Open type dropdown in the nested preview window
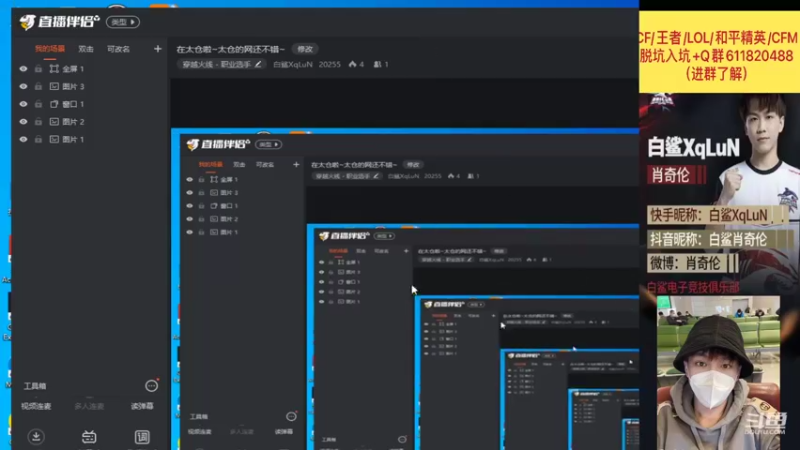This screenshot has height=450, width=800. tap(269, 144)
